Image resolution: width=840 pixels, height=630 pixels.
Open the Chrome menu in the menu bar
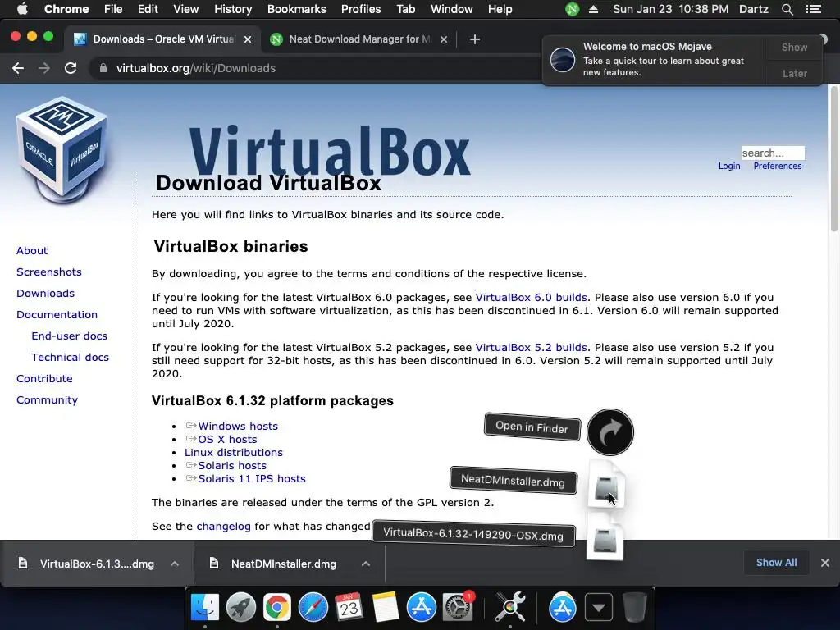click(66, 9)
